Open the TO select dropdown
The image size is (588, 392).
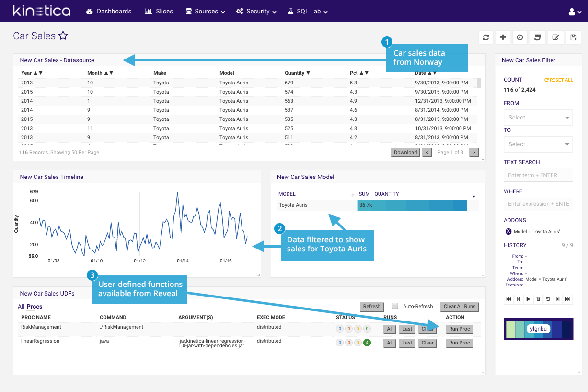538,144
